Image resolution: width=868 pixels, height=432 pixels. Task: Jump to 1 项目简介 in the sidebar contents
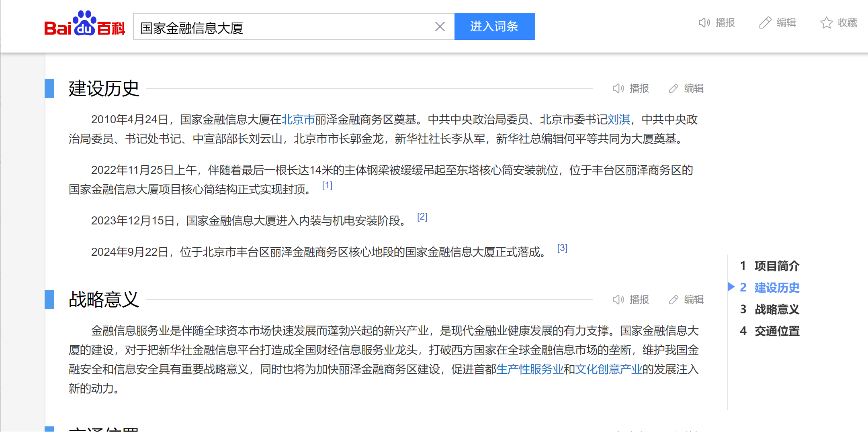(770, 266)
